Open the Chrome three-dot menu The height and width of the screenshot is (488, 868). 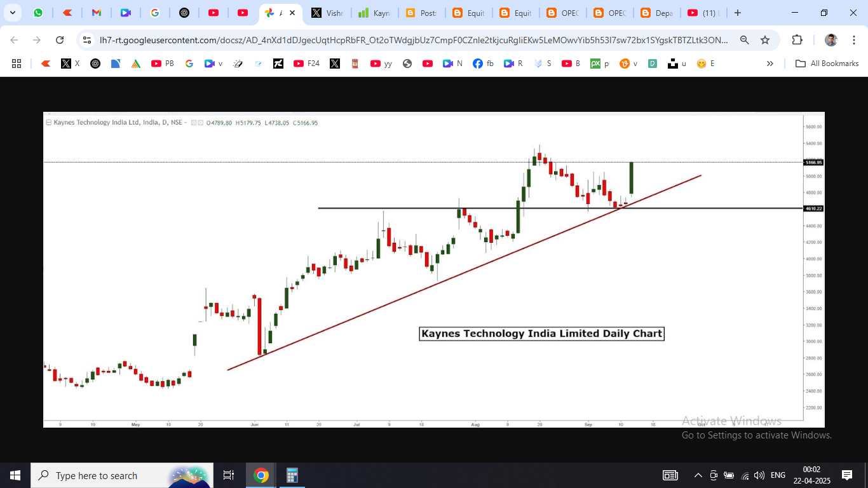point(854,40)
